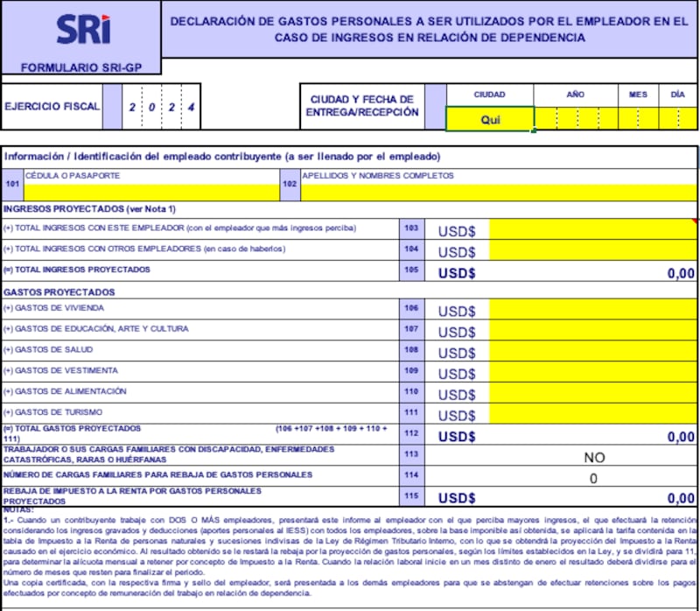Click the "USD$" label in row 104

click(457, 252)
